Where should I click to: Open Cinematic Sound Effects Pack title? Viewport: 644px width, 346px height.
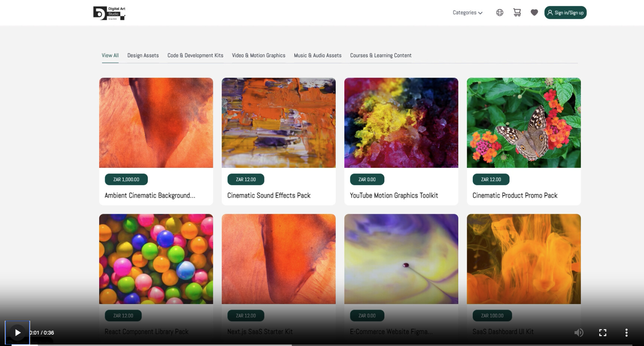click(x=269, y=196)
